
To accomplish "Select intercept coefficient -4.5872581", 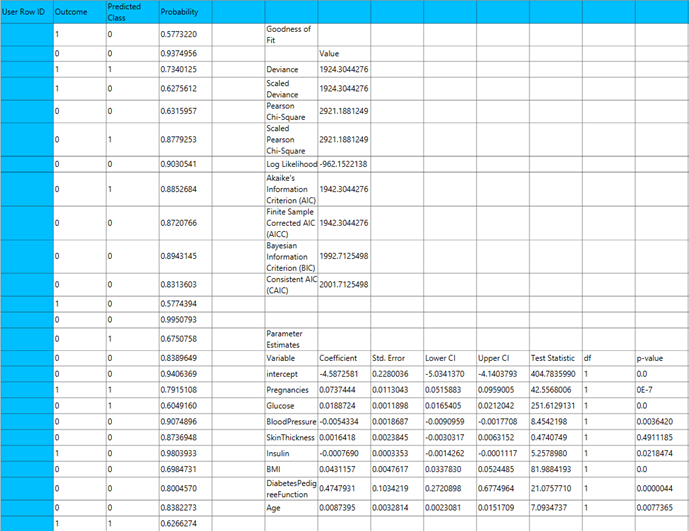I will [x=344, y=374].
